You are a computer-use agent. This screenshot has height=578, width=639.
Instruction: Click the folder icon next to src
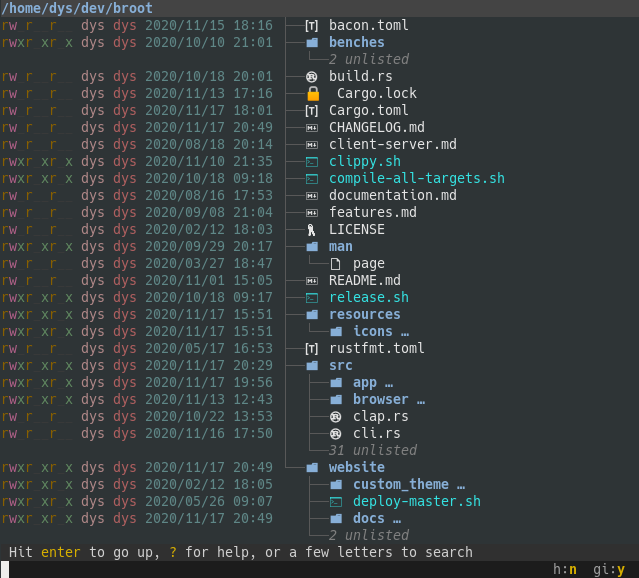click(312, 366)
